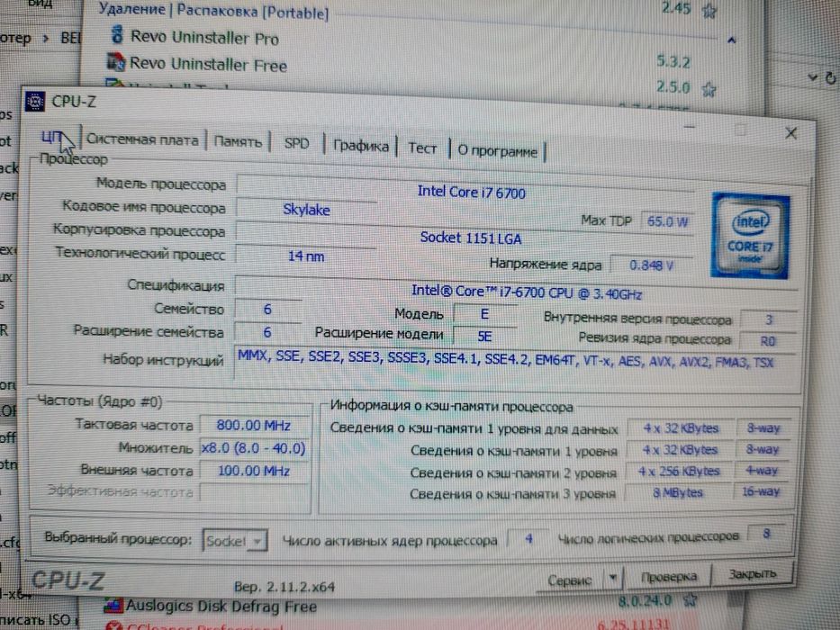Click the Max TDP 65.0 W value
The height and width of the screenshot is (630, 840).
tap(667, 221)
